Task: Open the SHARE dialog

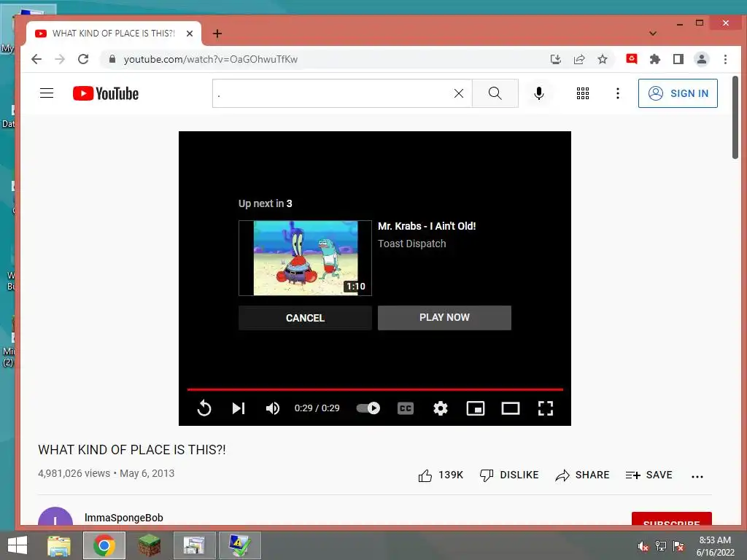Action: point(582,475)
